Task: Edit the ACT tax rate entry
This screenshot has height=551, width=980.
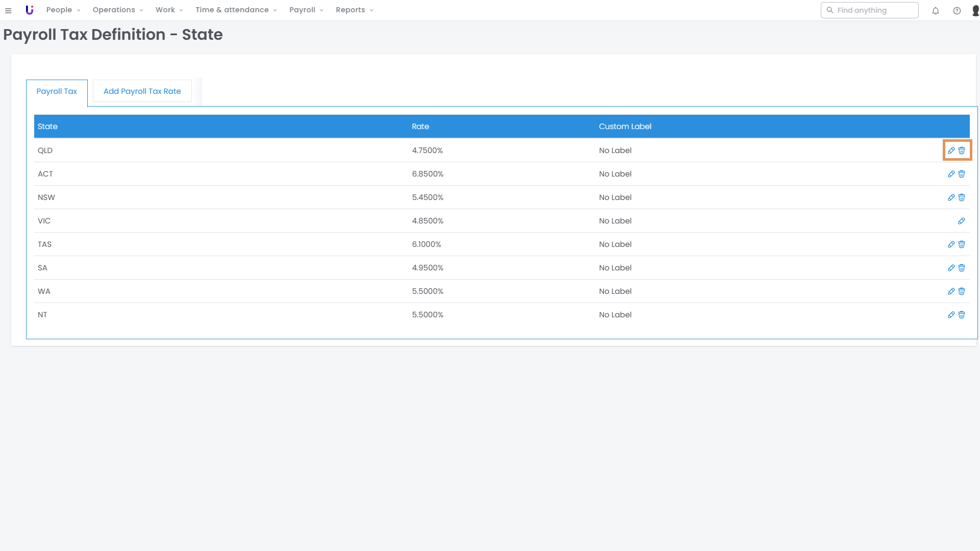Action: (951, 174)
